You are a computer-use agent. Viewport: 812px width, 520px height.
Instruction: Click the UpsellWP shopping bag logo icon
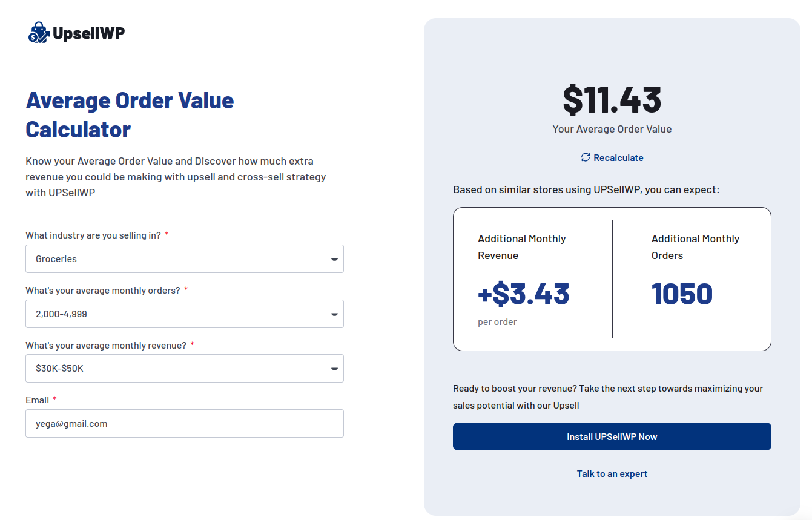click(39, 33)
